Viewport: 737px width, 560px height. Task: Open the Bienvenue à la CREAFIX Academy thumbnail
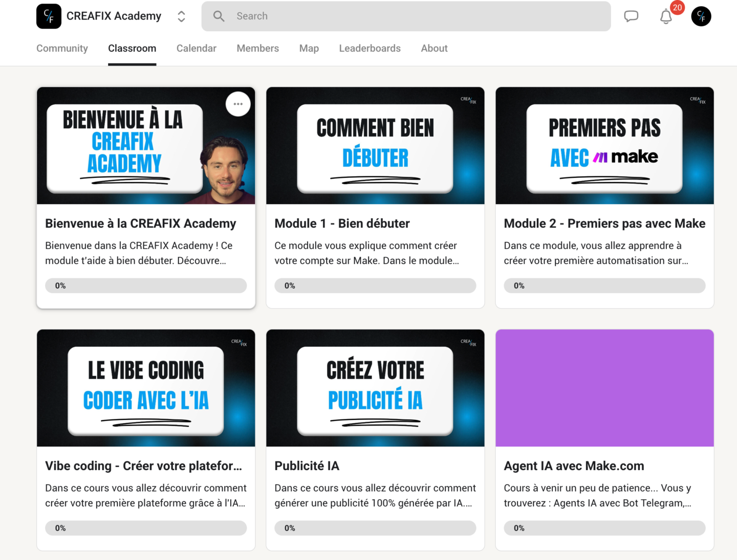click(146, 146)
